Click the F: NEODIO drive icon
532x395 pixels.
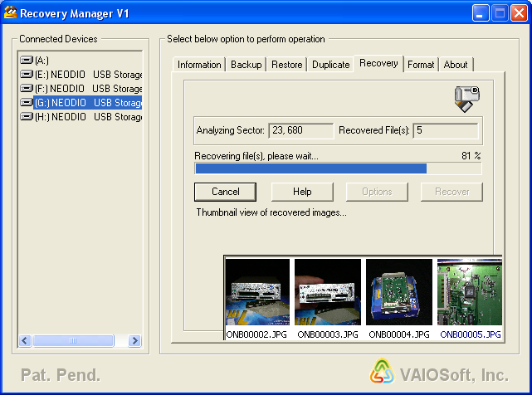pos(27,89)
